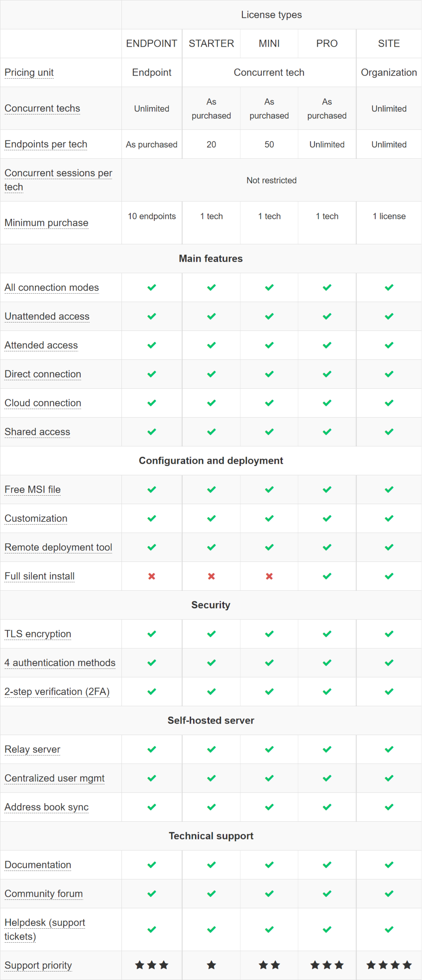Click MINI checkmark for Cloud connection
Image resolution: width=422 pixels, height=980 pixels.
pos(269,403)
